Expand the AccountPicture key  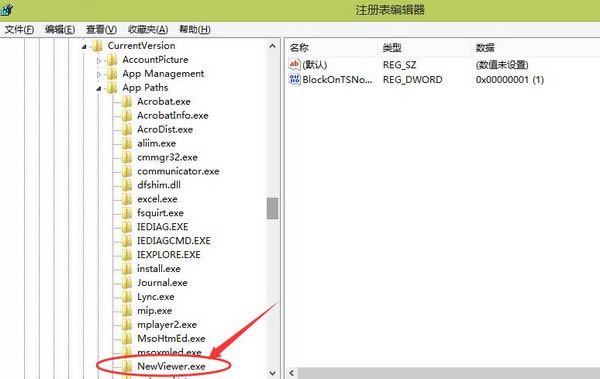pyautogui.click(x=99, y=60)
